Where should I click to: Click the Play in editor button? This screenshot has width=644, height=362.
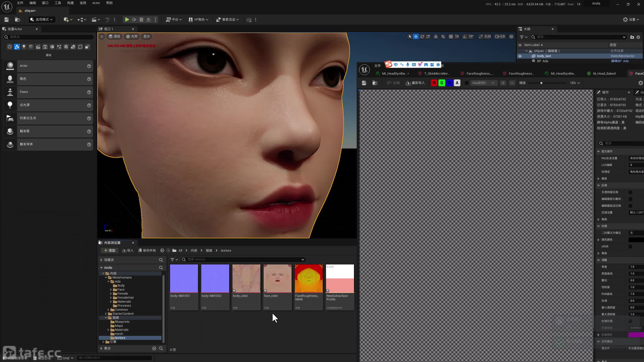click(127, 19)
